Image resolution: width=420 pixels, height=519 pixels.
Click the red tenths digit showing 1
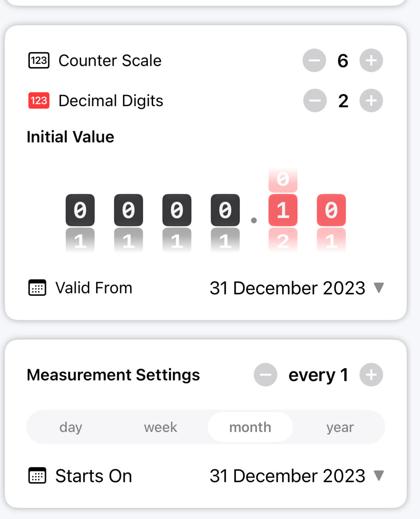click(283, 210)
